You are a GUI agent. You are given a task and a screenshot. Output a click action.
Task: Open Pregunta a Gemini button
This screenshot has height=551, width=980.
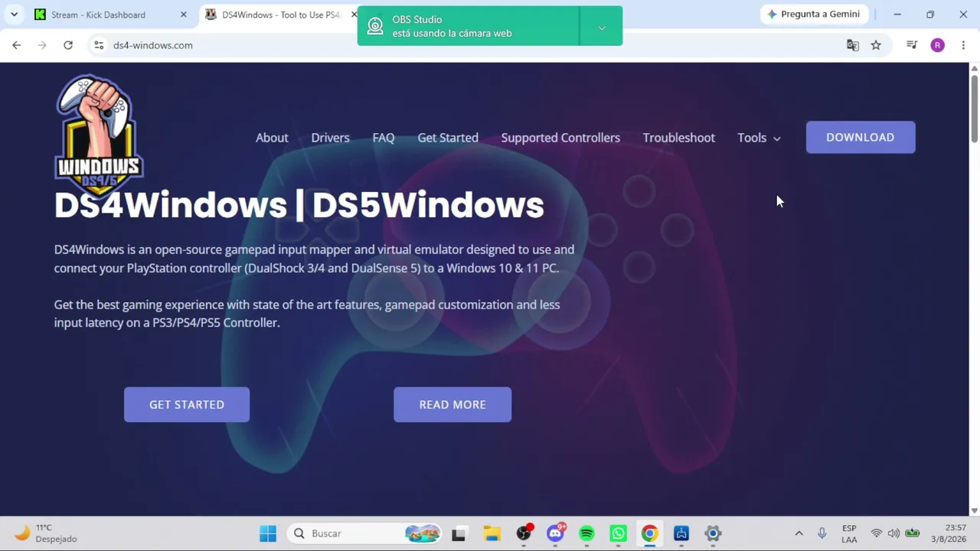click(815, 15)
